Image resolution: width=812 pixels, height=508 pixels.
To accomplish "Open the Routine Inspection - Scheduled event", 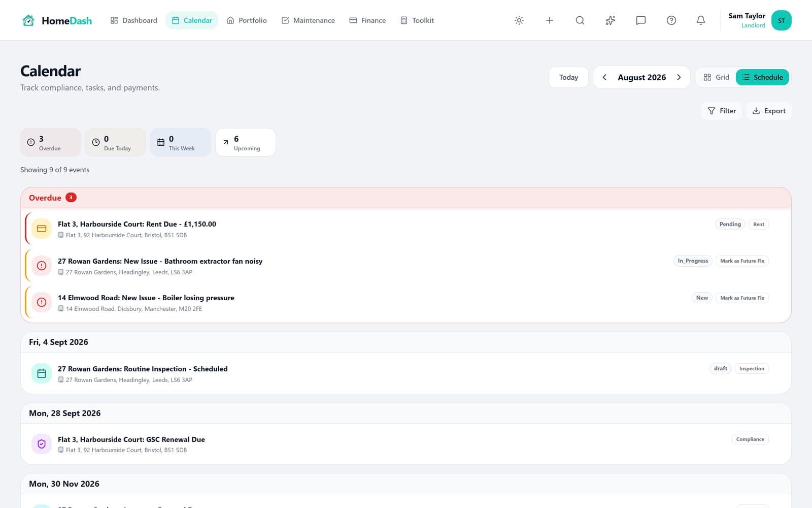I will click(406, 373).
